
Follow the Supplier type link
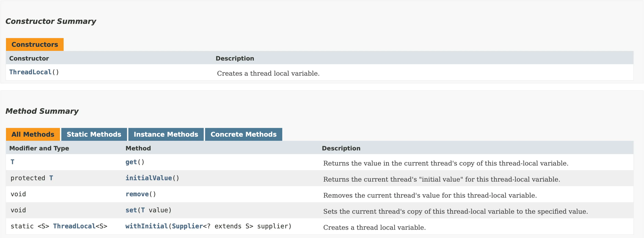187,226
